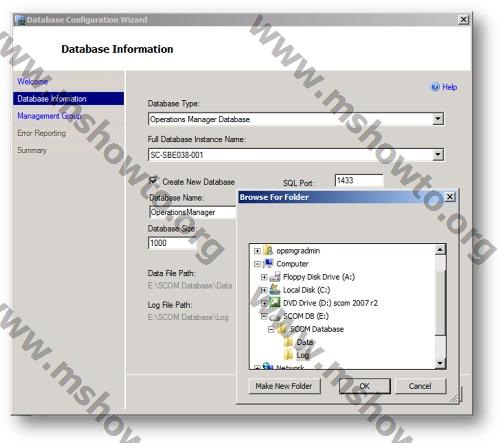Viewport: 500px width, 443px height.
Task: Uncheck the Create New Database checkbox
Action: point(153,181)
